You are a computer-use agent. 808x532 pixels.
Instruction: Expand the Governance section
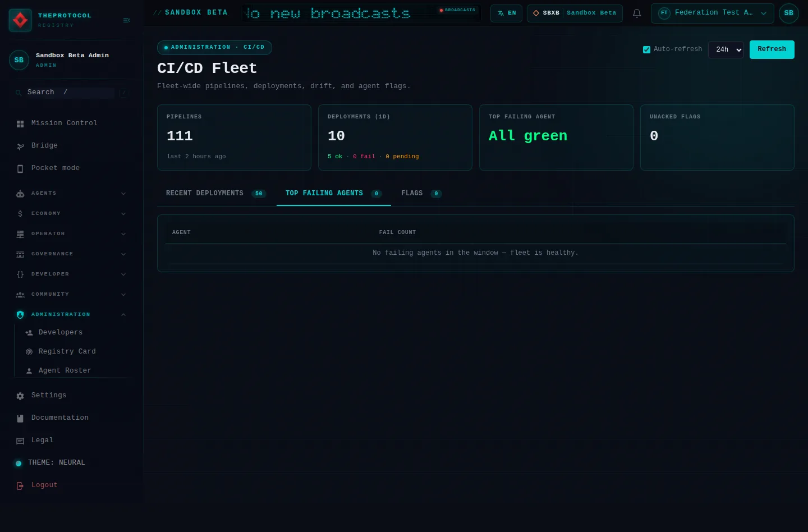[x=71, y=254]
